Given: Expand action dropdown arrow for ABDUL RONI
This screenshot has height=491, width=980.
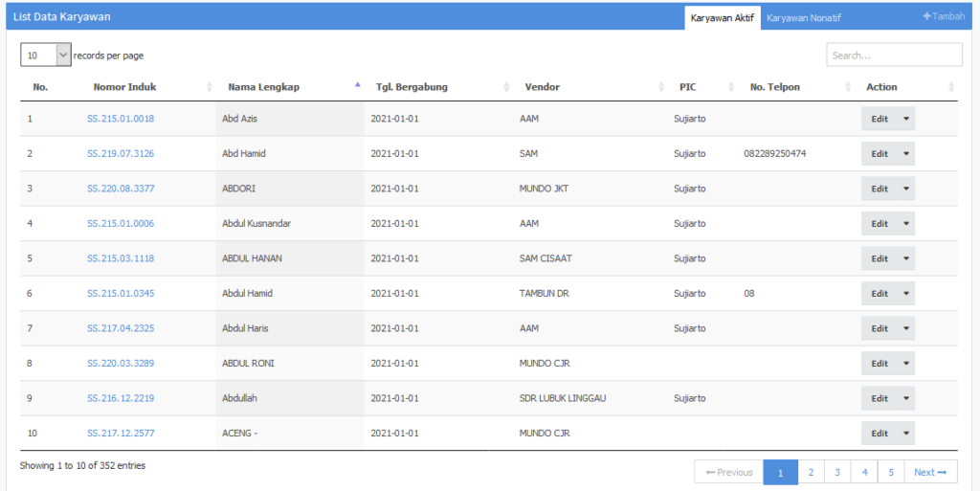Looking at the screenshot, I should 906,364.
